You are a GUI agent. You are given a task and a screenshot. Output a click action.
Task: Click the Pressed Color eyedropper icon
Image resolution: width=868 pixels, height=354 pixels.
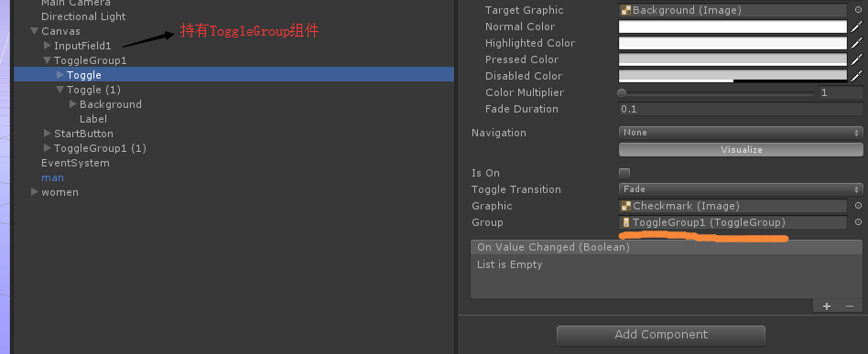click(x=856, y=59)
